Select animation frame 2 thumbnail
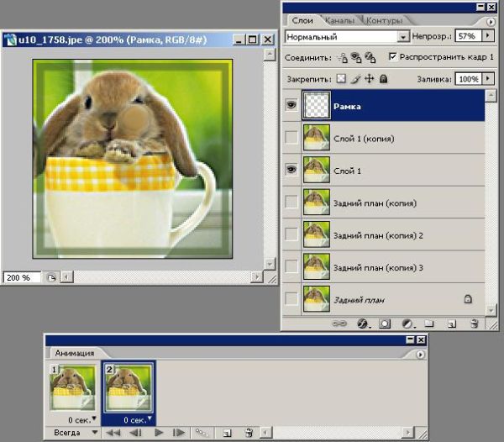 point(129,387)
